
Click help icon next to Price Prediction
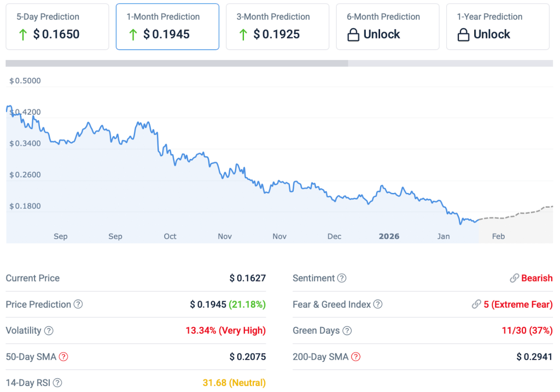[x=78, y=304]
